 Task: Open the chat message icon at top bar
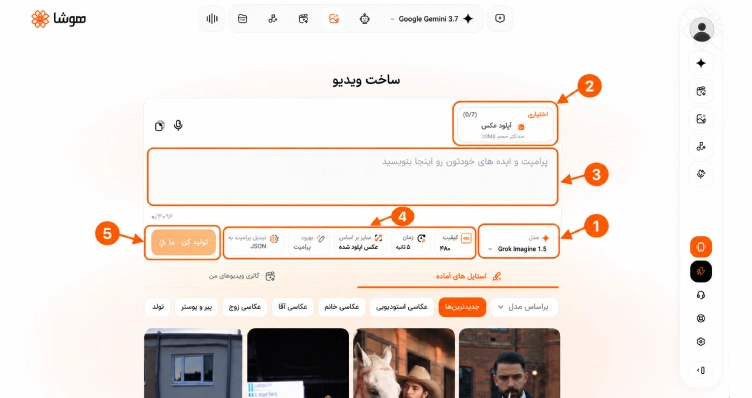(500, 19)
